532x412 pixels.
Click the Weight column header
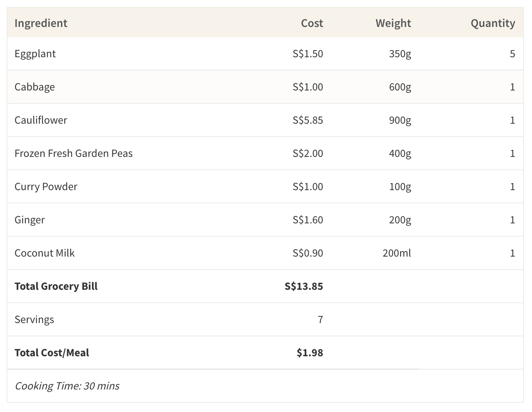[393, 23]
